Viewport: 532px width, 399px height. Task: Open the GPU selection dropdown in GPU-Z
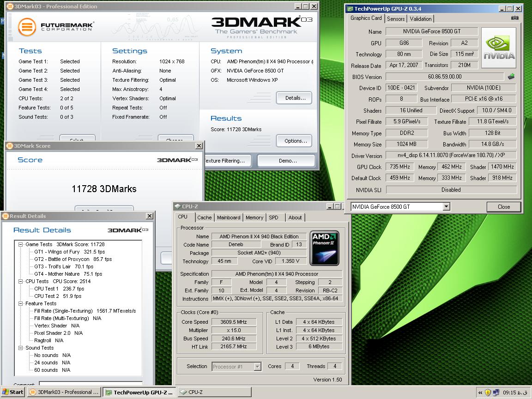tap(447, 206)
